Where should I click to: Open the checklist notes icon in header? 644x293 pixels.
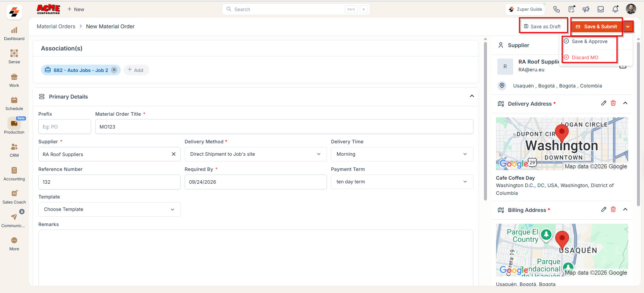571,9
